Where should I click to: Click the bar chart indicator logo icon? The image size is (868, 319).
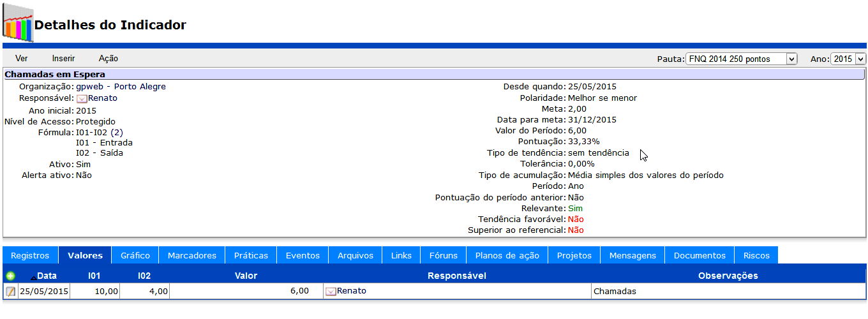coord(17,23)
